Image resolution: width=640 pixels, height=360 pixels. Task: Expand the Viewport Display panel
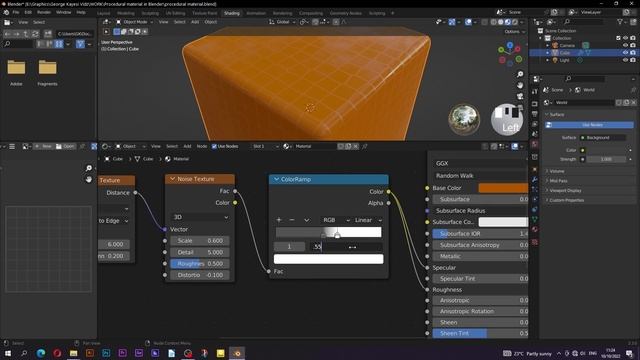565,191
